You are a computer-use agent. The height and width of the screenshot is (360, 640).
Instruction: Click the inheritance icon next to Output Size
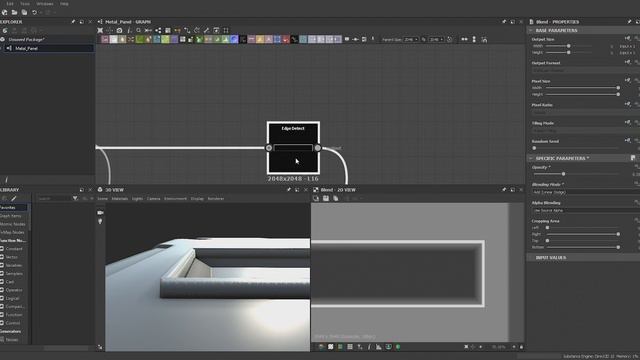pos(627,38)
